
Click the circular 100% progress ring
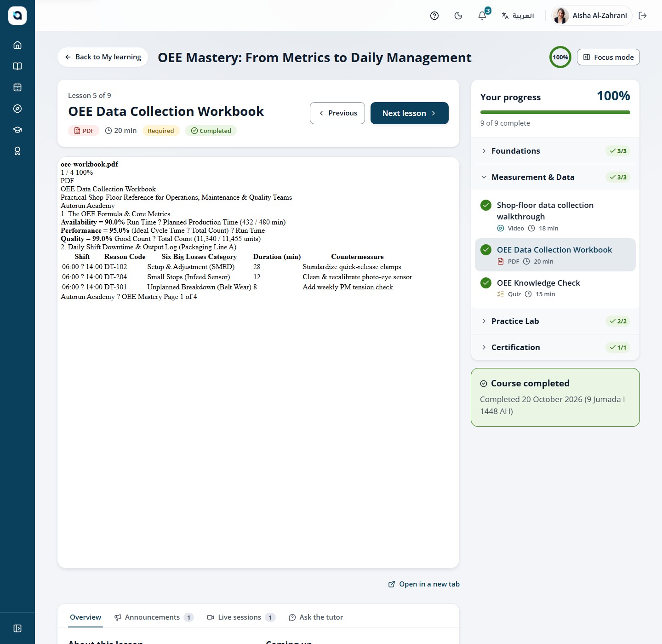pos(560,57)
